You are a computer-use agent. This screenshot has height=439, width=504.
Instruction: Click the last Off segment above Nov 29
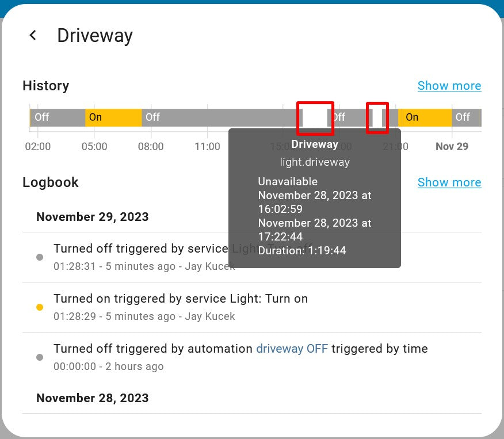coord(465,117)
